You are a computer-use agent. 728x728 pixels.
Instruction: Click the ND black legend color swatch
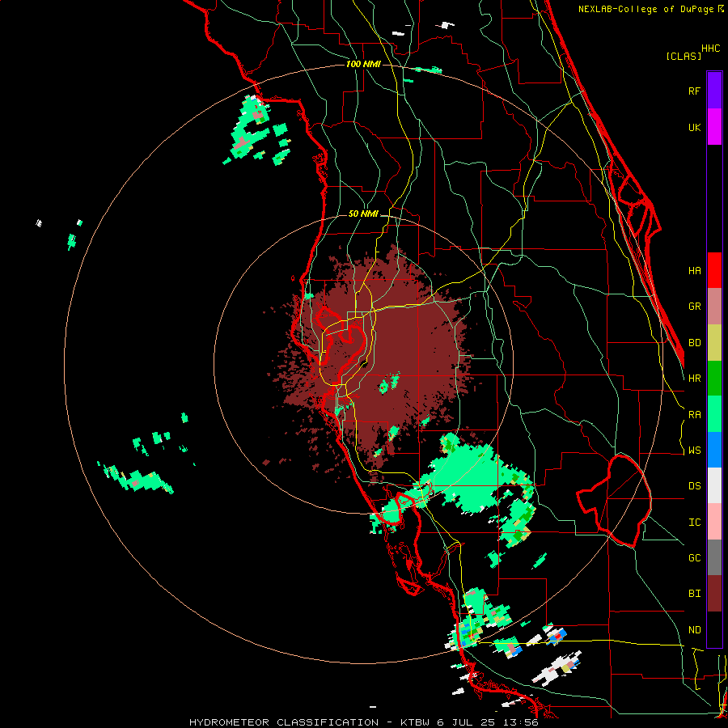[x=714, y=629]
